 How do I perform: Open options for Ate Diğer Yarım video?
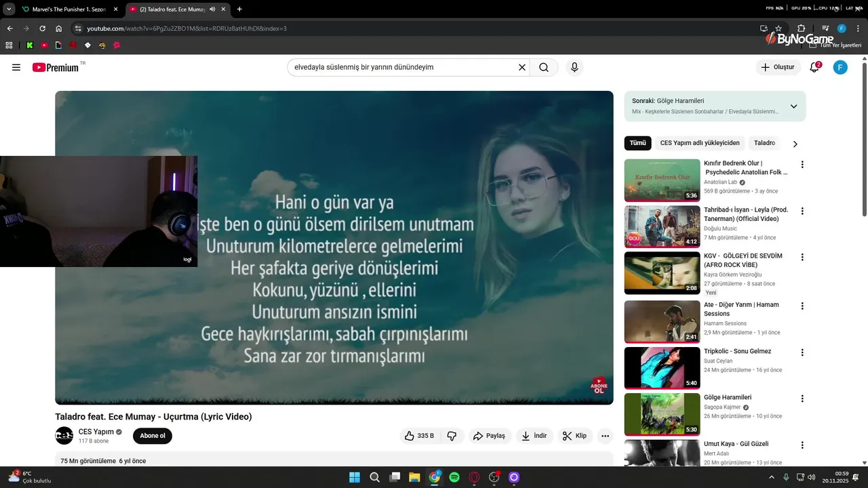tap(802, 306)
